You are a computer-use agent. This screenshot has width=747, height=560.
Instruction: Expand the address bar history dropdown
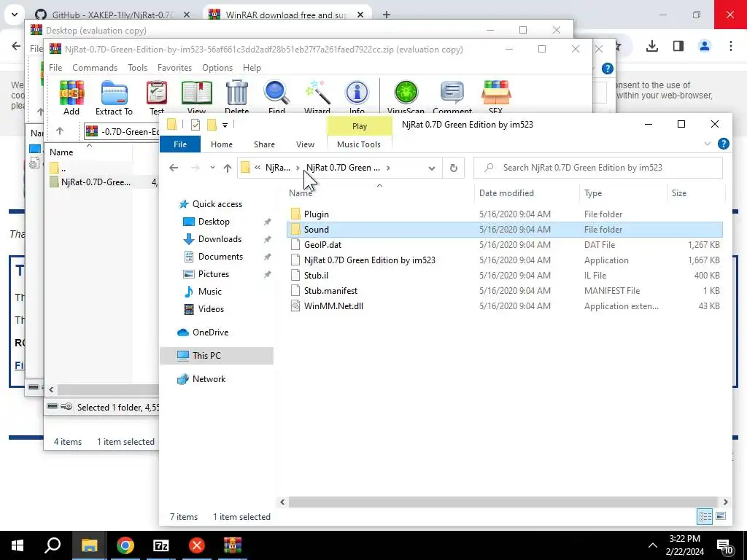point(432,168)
